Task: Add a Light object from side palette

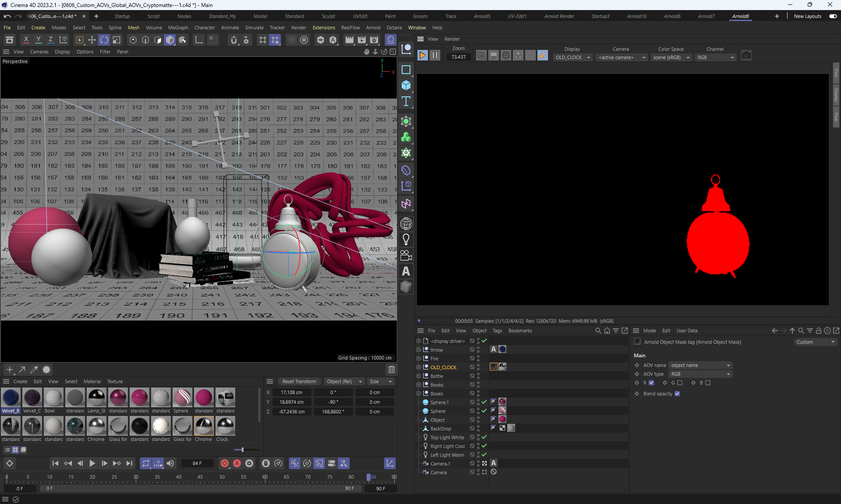Action: (x=406, y=240)
